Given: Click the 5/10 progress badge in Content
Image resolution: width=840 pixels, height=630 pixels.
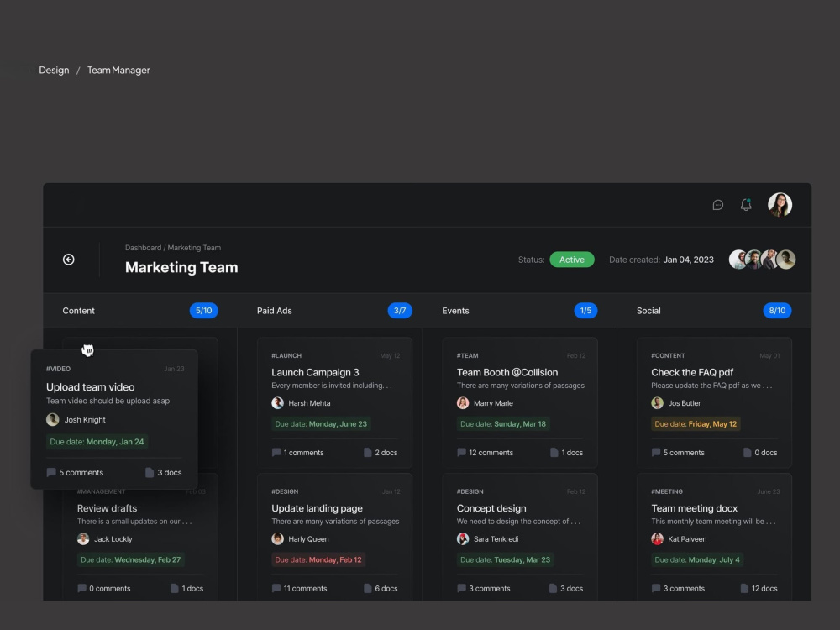Looking at the screenshot, I should pos(203,311).
